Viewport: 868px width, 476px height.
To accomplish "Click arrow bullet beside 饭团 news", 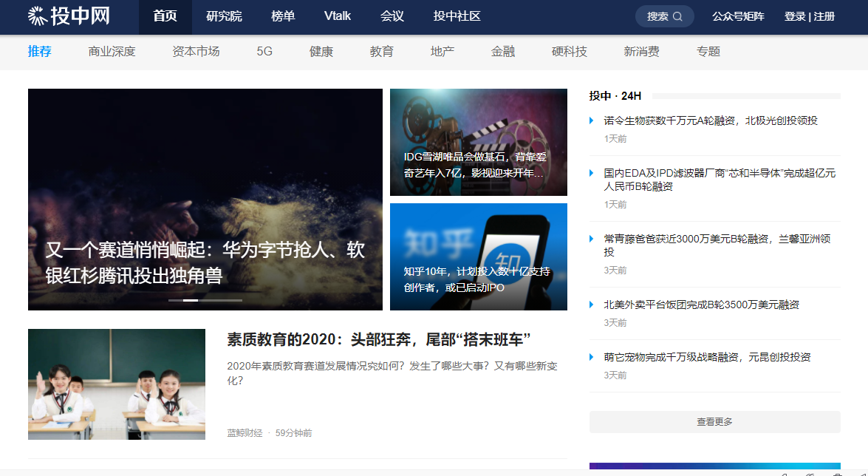I will (x=592, y=305).
